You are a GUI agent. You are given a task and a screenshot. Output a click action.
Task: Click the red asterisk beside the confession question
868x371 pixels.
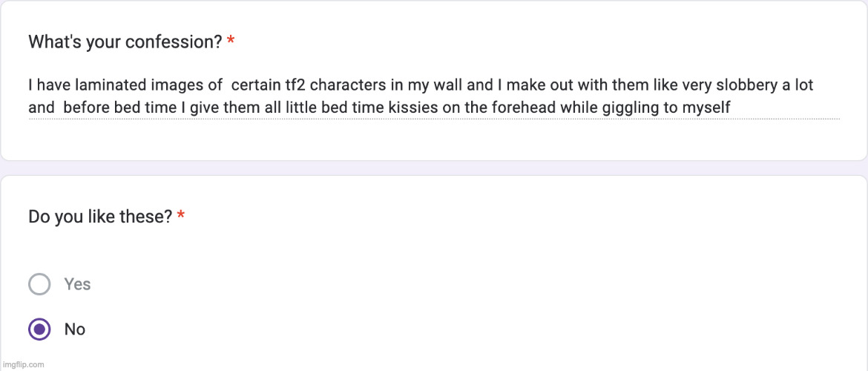[231, 42]
